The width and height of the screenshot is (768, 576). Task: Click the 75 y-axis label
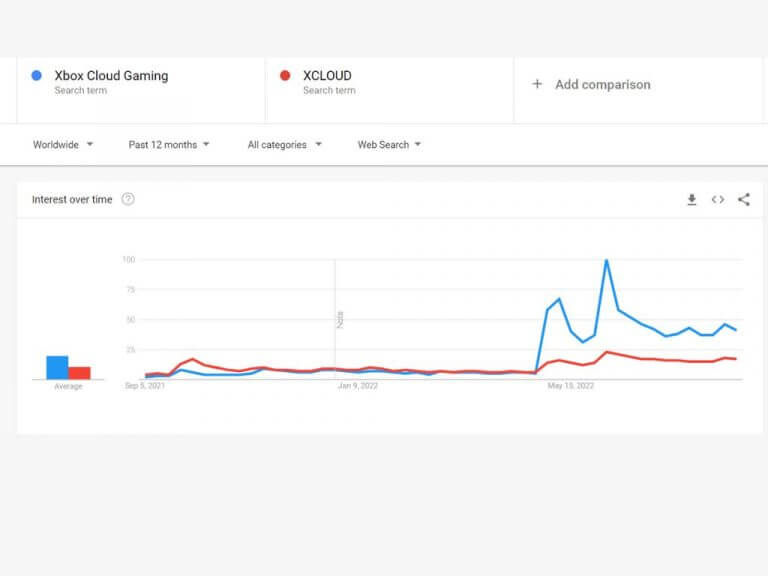coord(130,289)
